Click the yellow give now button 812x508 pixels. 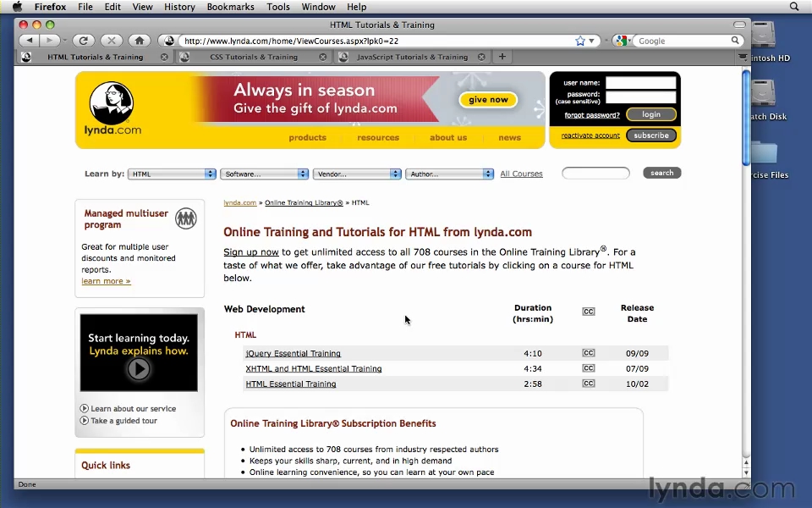(x=488, y=100)
